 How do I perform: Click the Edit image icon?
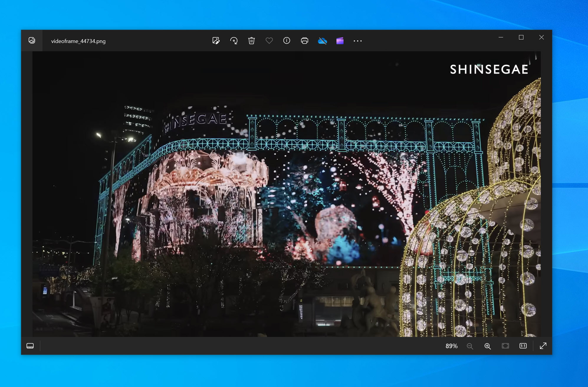216,41
